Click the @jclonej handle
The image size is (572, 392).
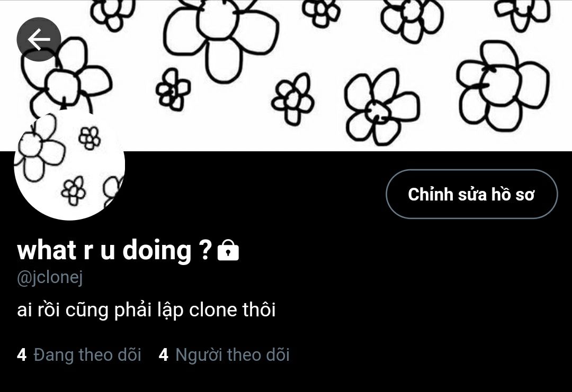pos(50,278)
